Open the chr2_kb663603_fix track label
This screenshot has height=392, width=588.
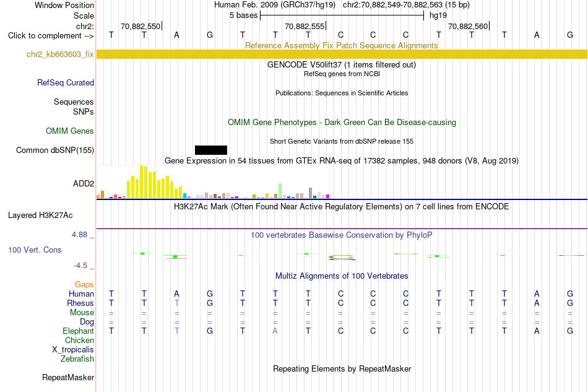click(60, 54)
